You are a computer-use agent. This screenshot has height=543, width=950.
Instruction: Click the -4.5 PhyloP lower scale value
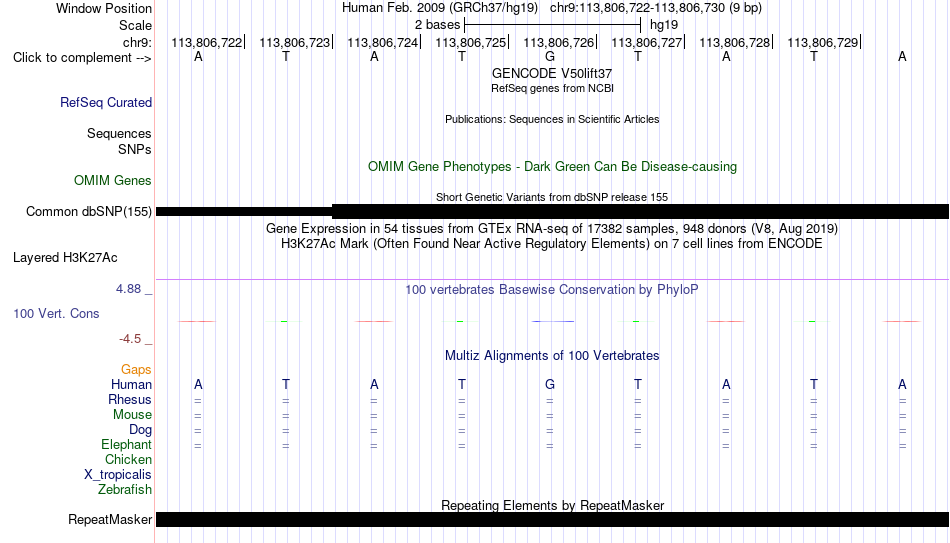130,339
